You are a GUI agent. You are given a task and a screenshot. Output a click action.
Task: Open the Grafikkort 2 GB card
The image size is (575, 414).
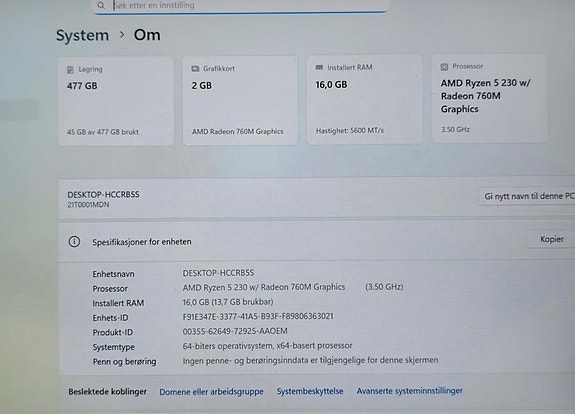(241, 100)
